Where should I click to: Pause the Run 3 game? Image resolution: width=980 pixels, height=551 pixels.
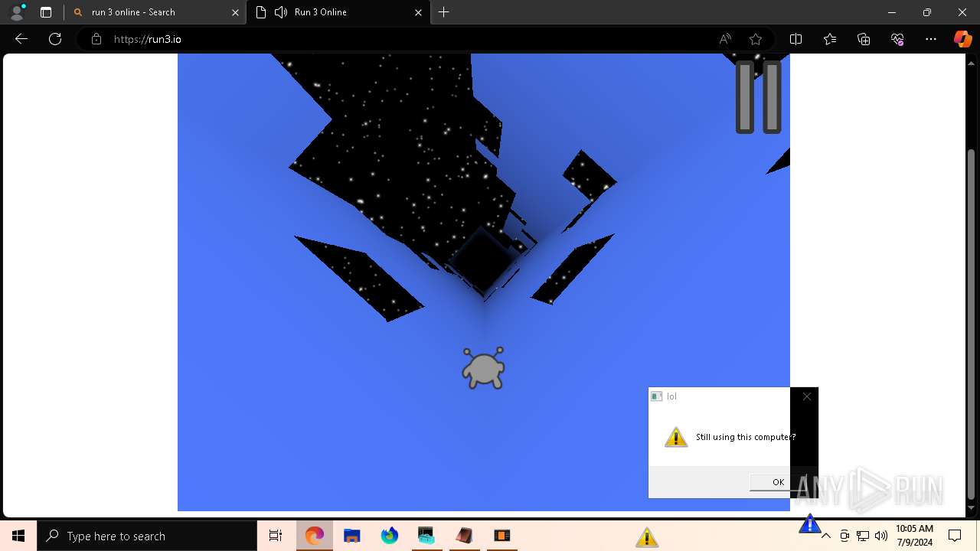(x=758, y=97)
